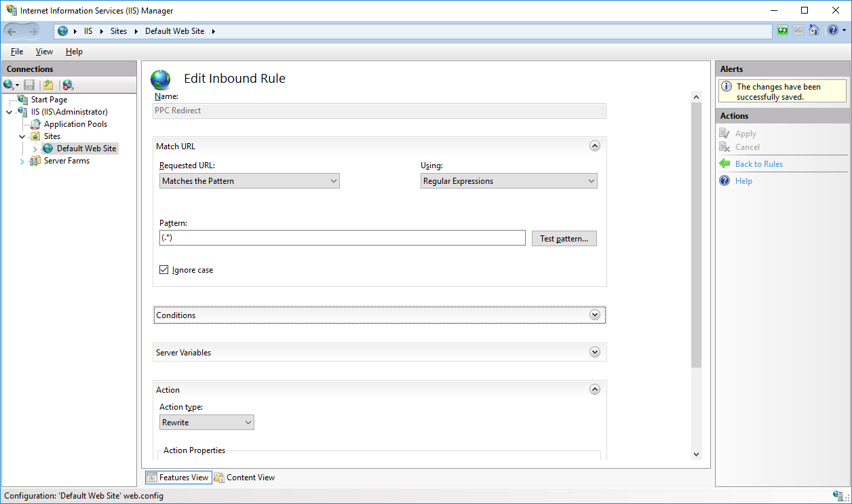Click the scrollbar down arrow
This screenshot has width=852, height=504.
pyautogui.click(x=696, y=454)
